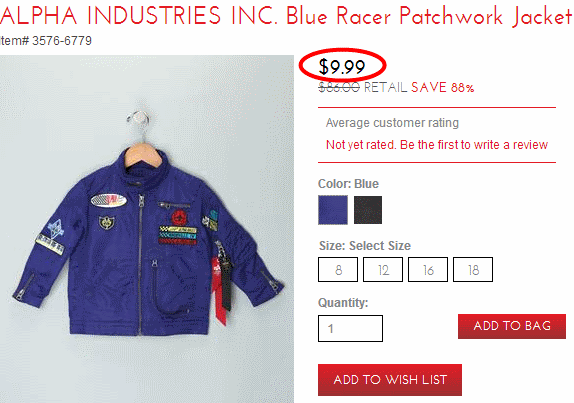Click the $9.99 sale price

tap(342, 67)
